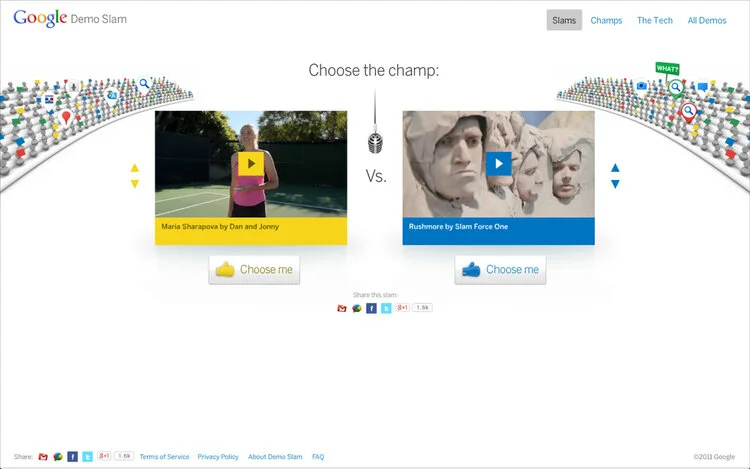Open the Slams tab

click(x=564, y=20)
